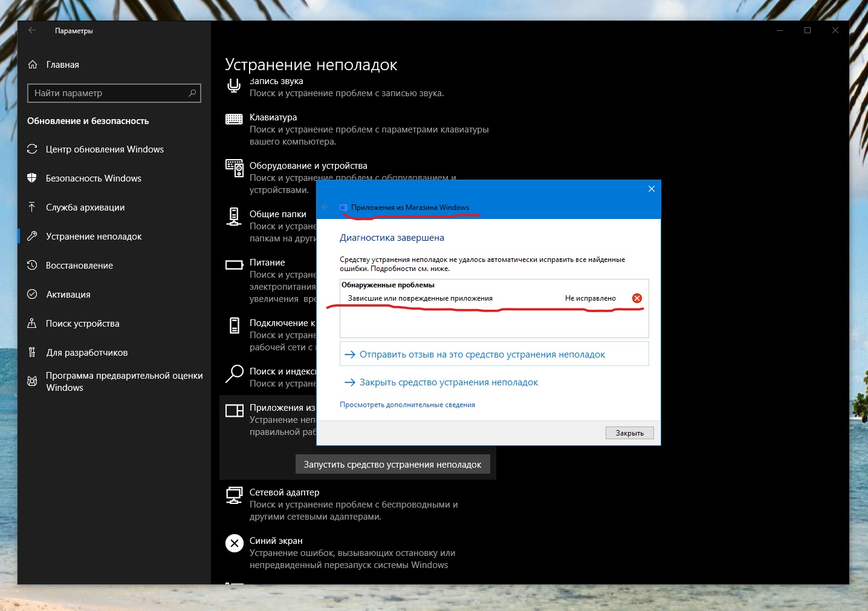Open Главная home icon in sidebar
The width and height of the screenshot is (868, 611).
click(x=33, y=65)
